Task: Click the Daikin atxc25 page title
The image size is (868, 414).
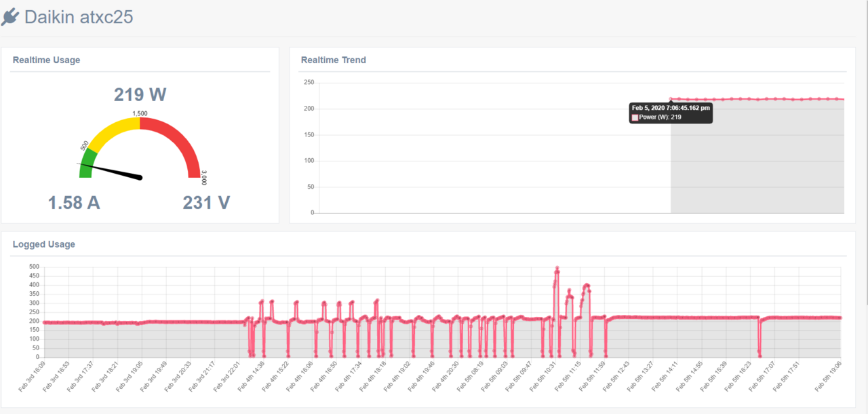Action: click(79, 17)
